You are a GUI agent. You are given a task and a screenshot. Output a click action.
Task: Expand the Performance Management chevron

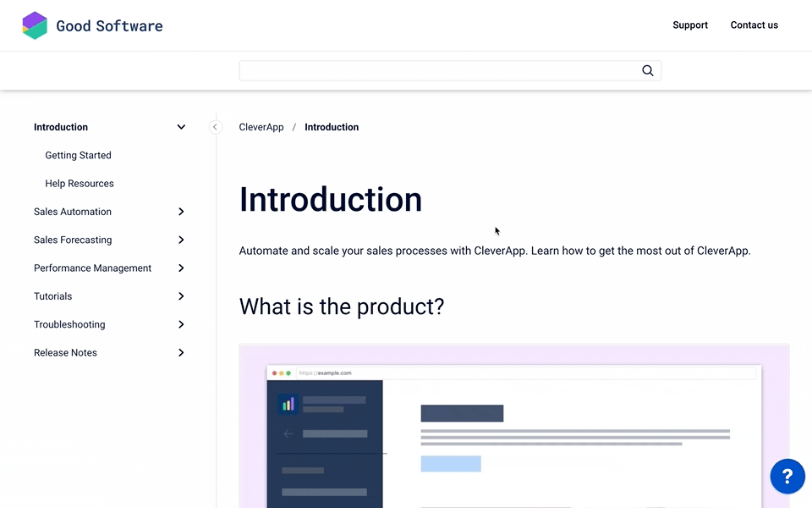(x=181, y=268)
